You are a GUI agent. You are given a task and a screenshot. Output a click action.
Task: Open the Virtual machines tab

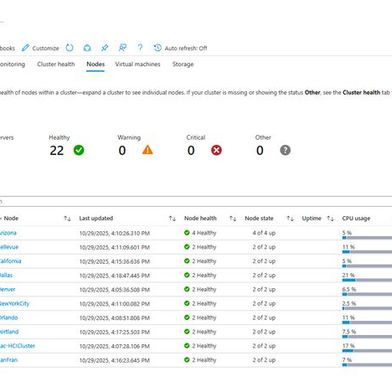[x=138, y=64]
